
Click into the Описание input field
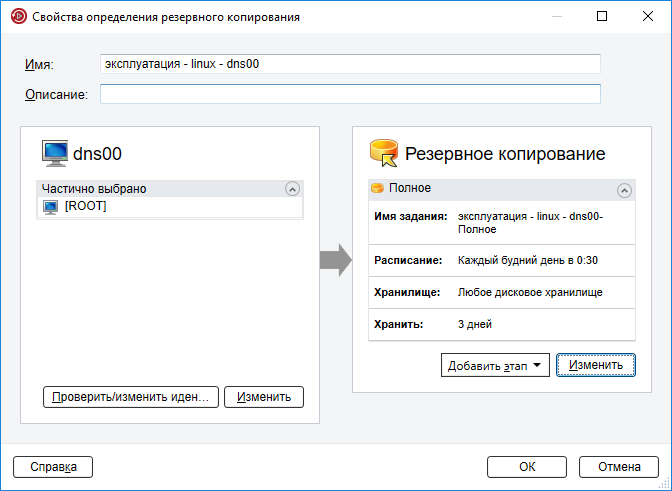[350, 94]
